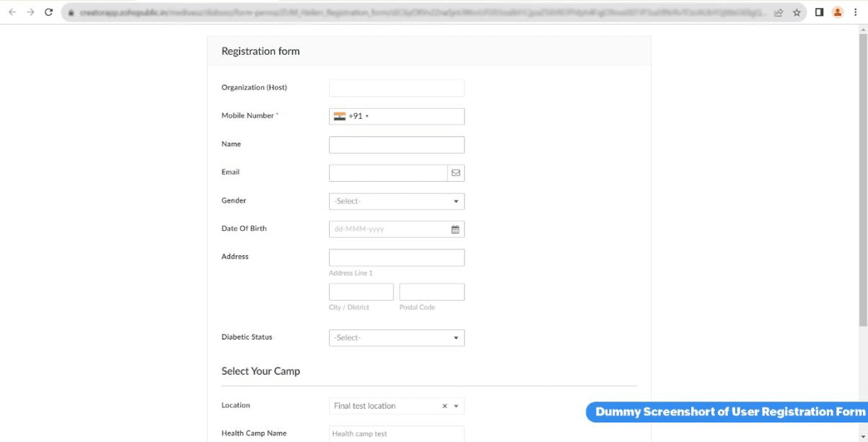Click the Address Line 1 field

[x=397, y=257]
